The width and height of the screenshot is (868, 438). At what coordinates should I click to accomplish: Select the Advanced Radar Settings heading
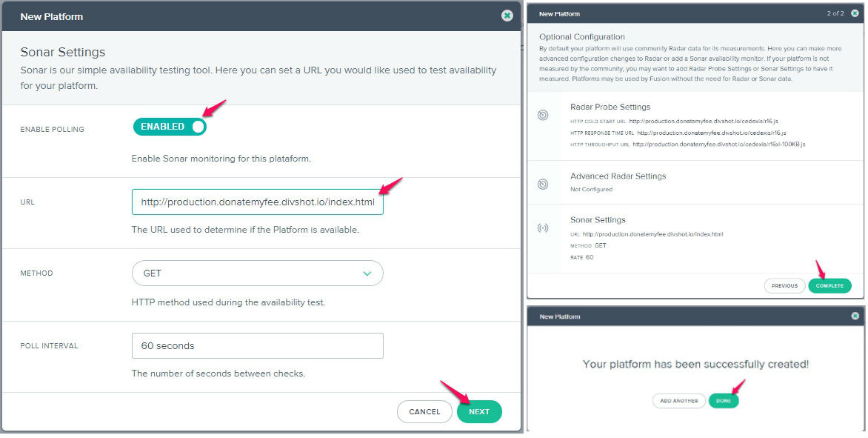(x=618, y=176)
